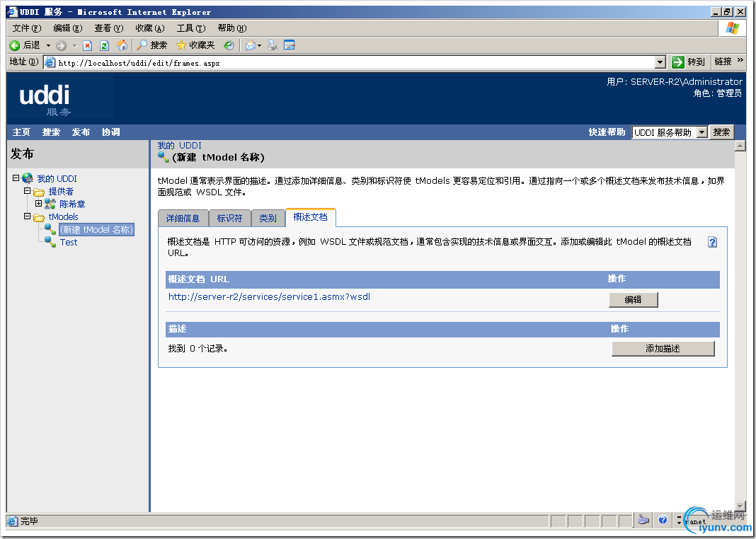756x539 pixels.
Task: Click the Forward arrow icon
Action: pyautogui.click(x=62, y=46)
